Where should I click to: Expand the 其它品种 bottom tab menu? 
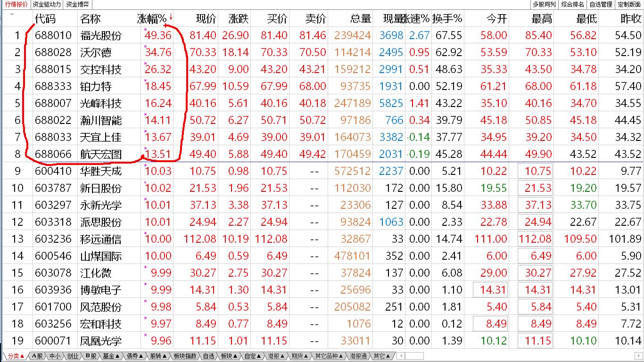pos(329,356)
